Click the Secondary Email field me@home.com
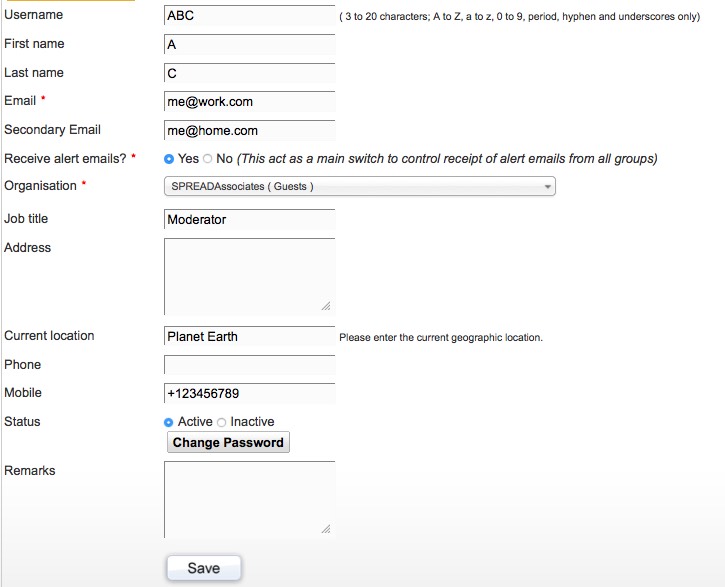The width and height of the screenshot is (725, 587). pyautogui.click(x=250, y=131)
